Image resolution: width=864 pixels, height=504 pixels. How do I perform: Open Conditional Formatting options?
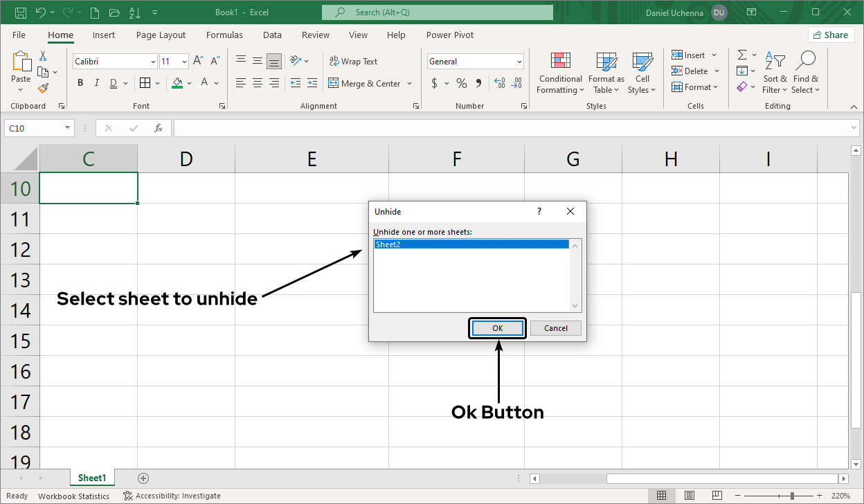click(x=560, y=72)
